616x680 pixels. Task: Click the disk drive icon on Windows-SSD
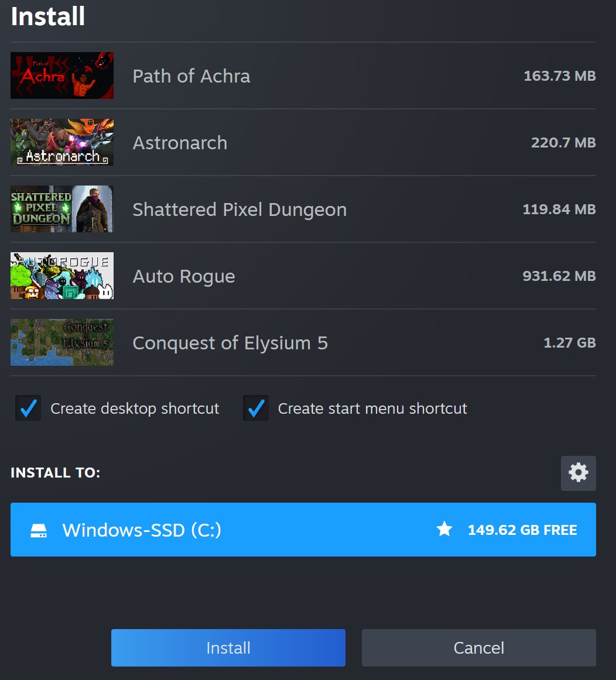39,530
